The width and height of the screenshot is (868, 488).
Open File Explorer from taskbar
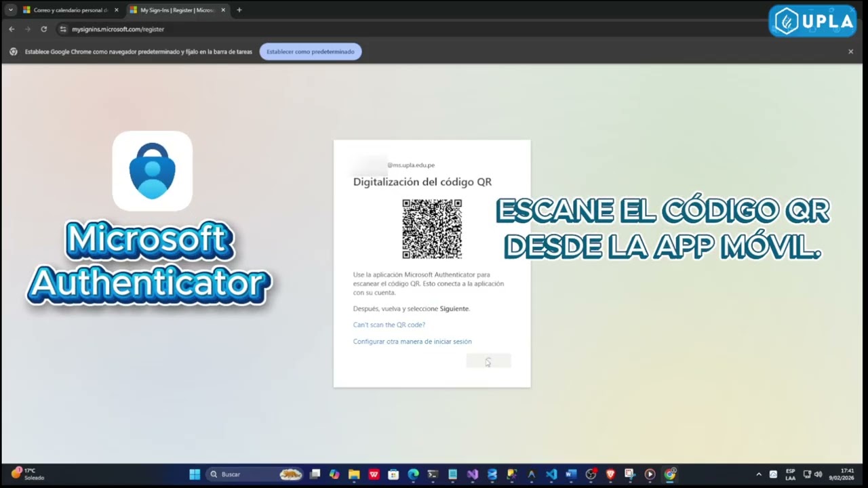click(354, 474)
